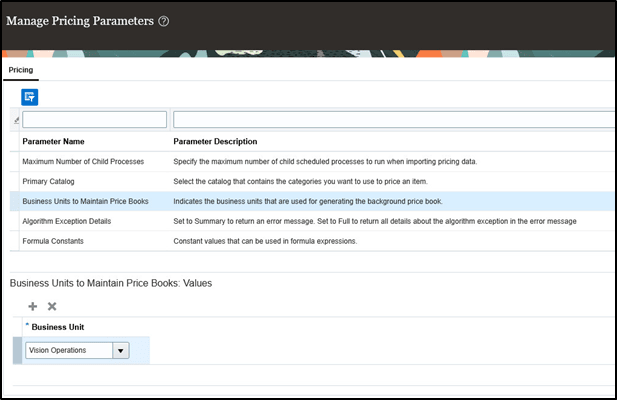
Task: Sort by the Parameter Description column header
Action: [x=215, y=142]
